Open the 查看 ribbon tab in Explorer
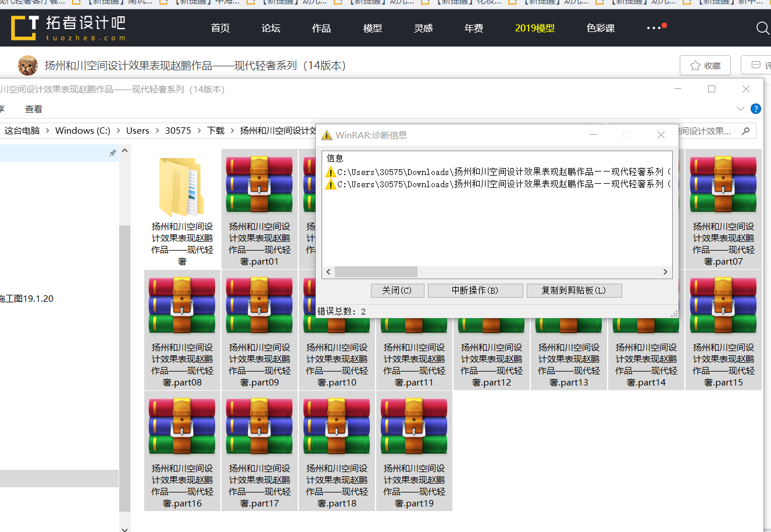This screenshot has height=532, width=771. click(34, 109)
